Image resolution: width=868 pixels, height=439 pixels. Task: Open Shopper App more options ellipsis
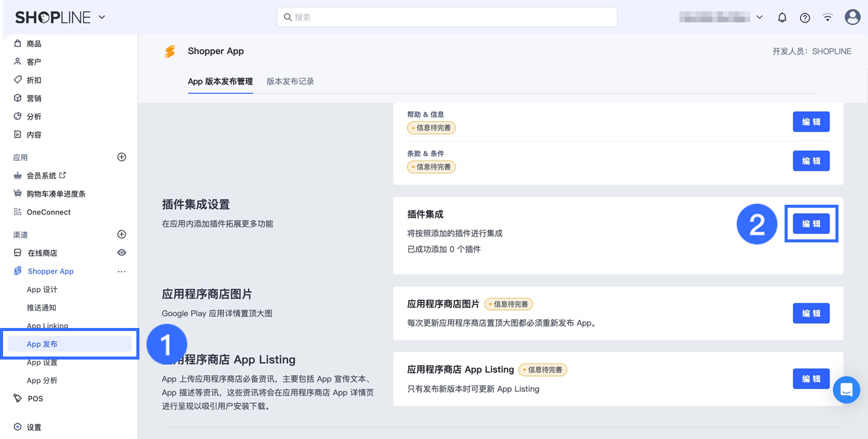point(122,271)
